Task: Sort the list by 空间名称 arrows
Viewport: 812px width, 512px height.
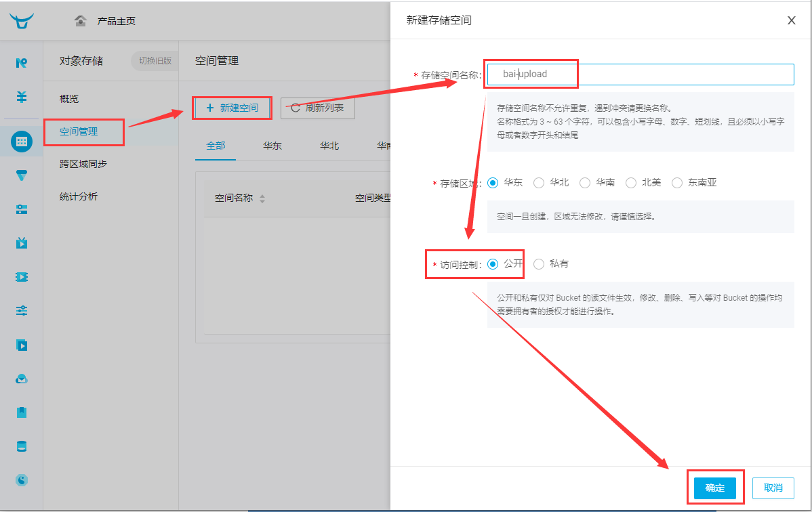Action: pos(262,199)
